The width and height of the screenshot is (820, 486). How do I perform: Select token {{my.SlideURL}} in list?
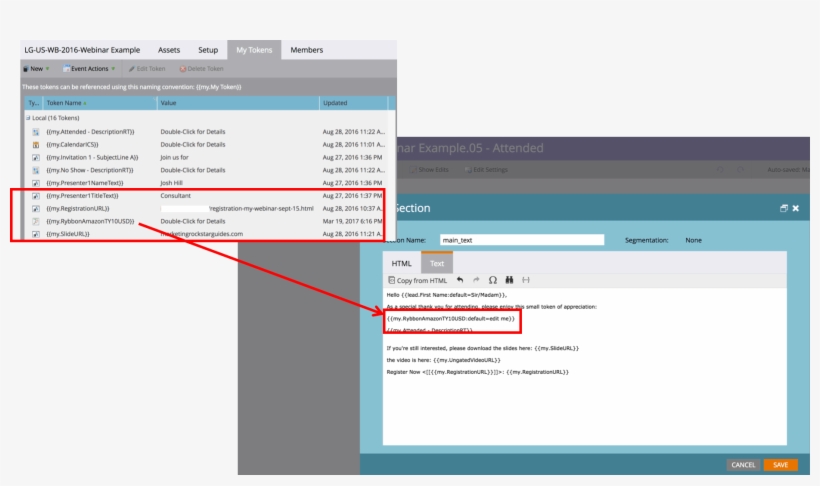[x=68, y=234]
